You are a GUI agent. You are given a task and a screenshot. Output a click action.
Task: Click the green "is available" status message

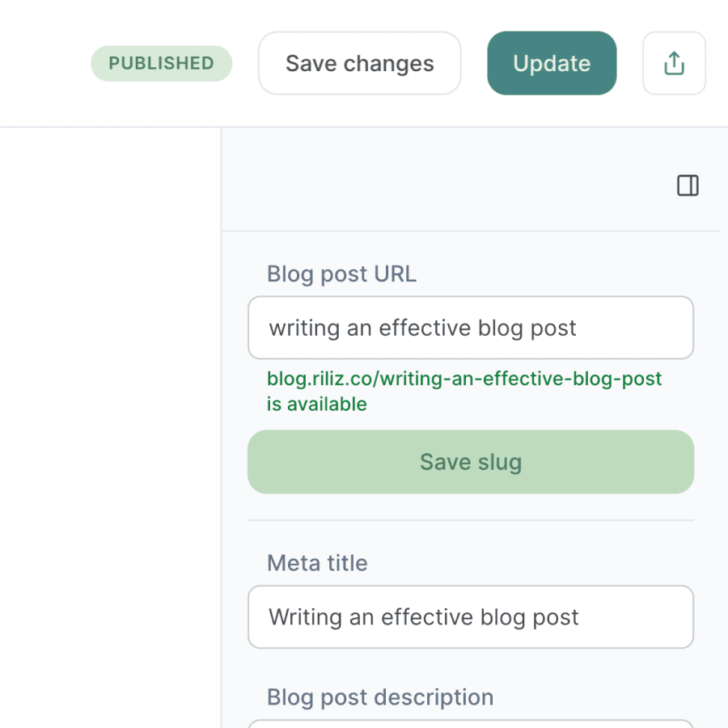pyautogui.click(x=317, y=404)
